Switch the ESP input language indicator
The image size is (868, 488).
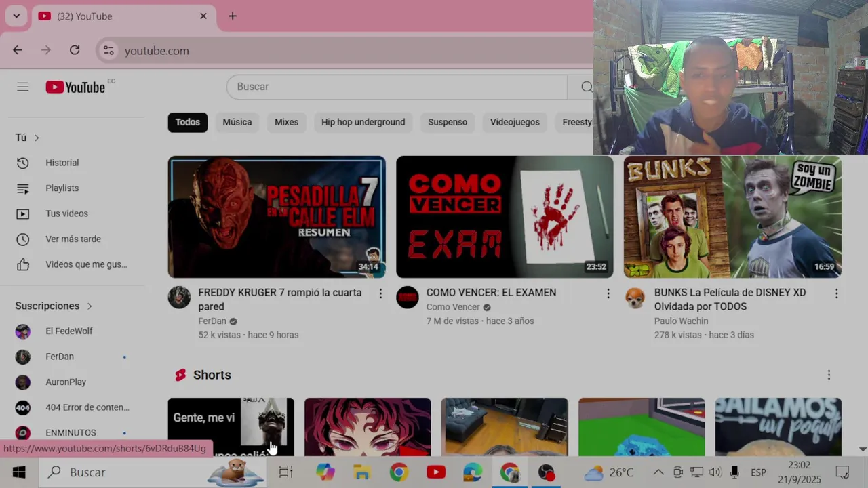(x=758, y=472)
